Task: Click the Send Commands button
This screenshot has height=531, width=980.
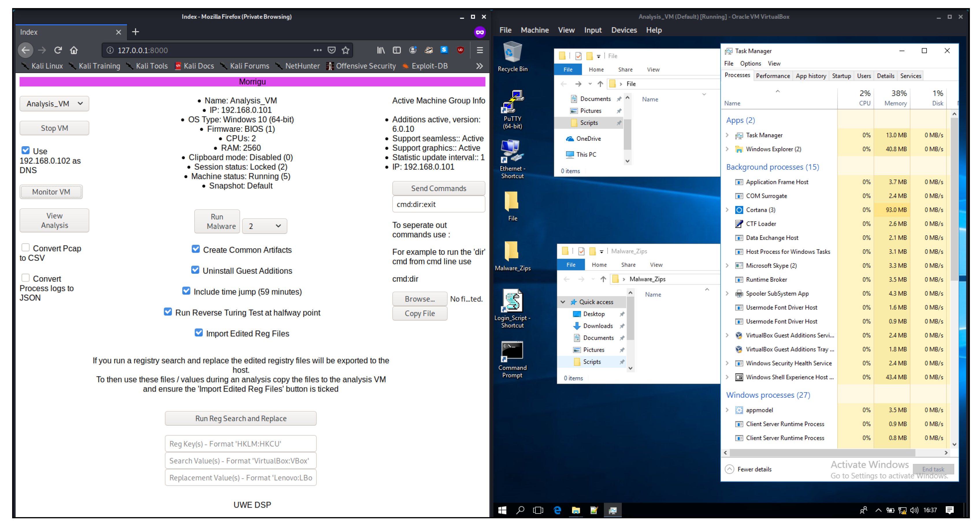Action: pos(438,188)
